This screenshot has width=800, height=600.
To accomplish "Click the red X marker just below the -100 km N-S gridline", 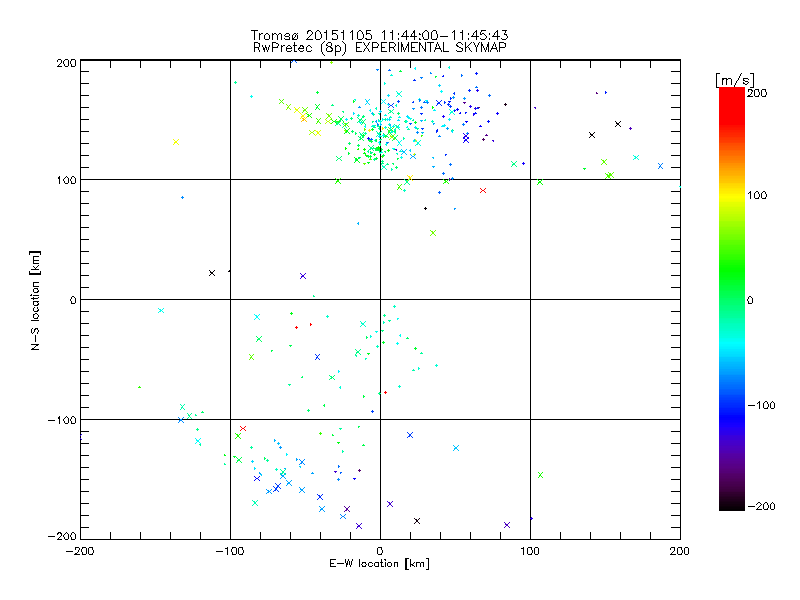I will coord(243,429).
